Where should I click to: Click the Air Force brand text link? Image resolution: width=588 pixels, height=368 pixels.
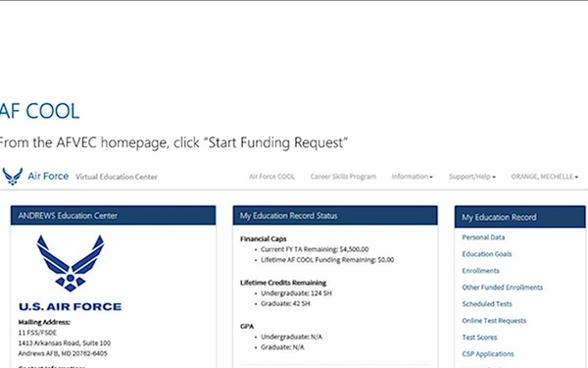point(48,176)
